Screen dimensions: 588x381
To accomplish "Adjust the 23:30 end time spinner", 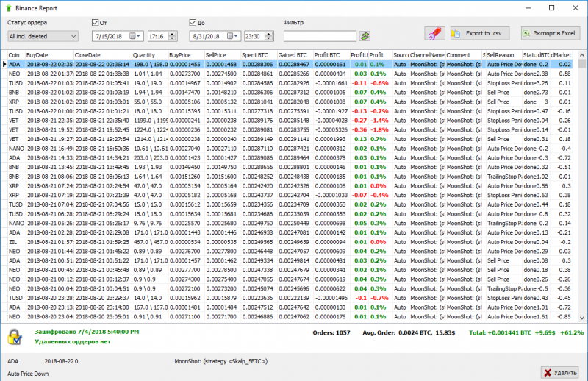I will (x=269, y=36).
